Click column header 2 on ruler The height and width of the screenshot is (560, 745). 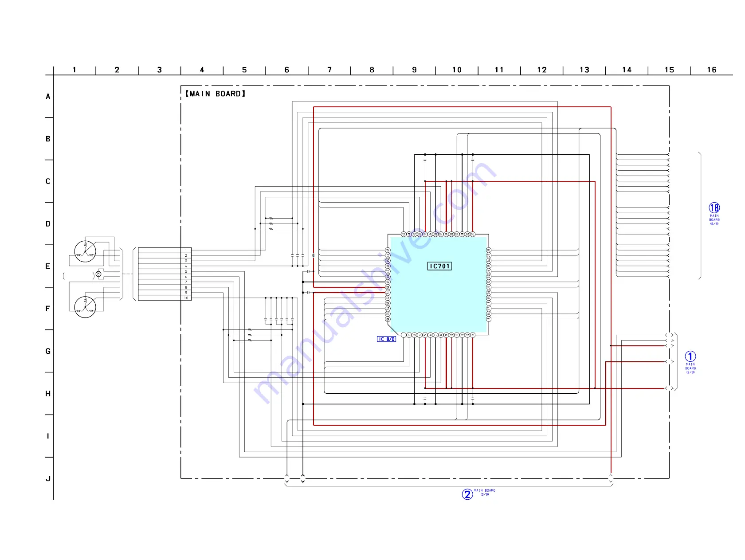pos(117,70)
